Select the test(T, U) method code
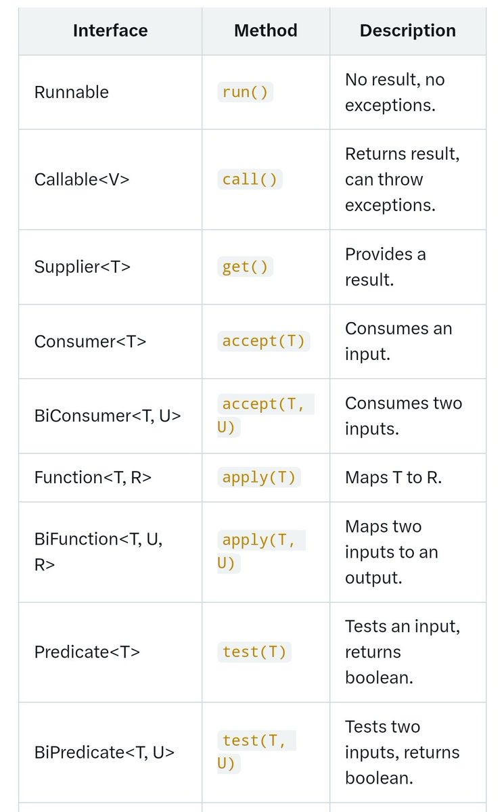The image size is (504, 812). click(256, 752)
